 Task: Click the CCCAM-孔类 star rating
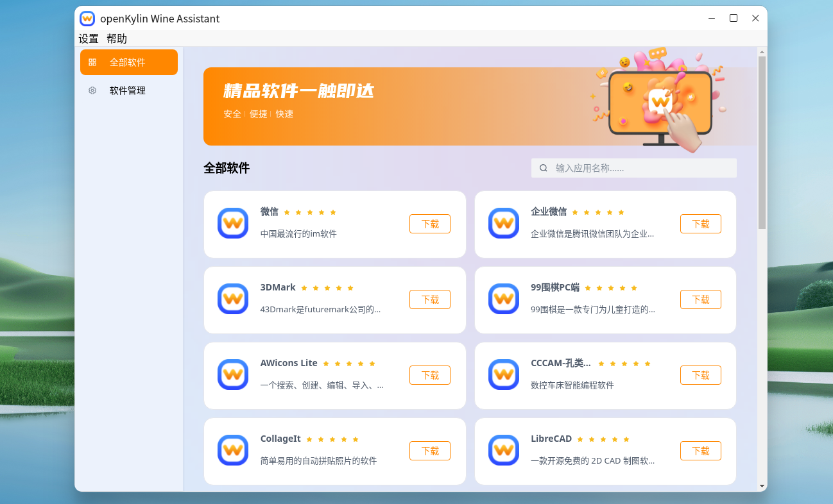[x=624, y=364]
